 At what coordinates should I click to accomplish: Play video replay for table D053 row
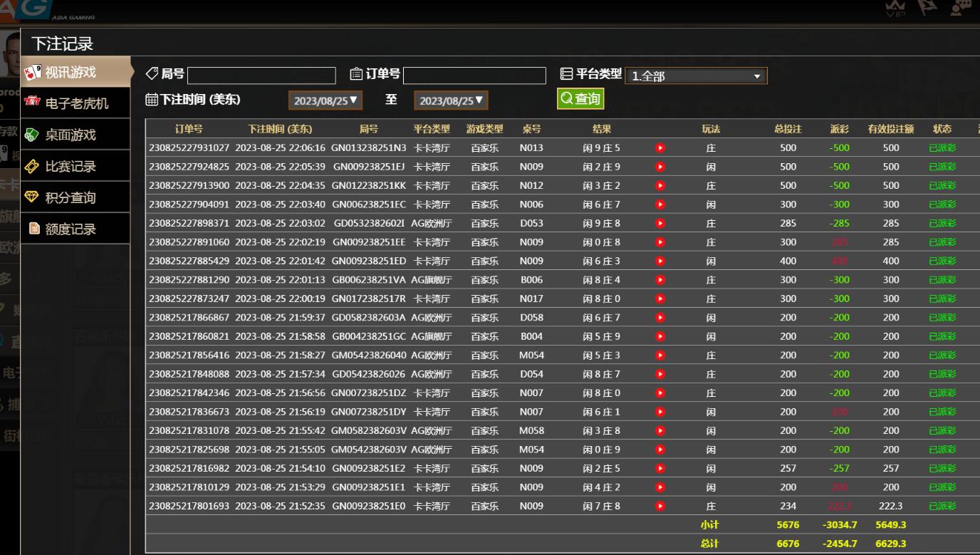pyautogui.click(x=660, y=224)
